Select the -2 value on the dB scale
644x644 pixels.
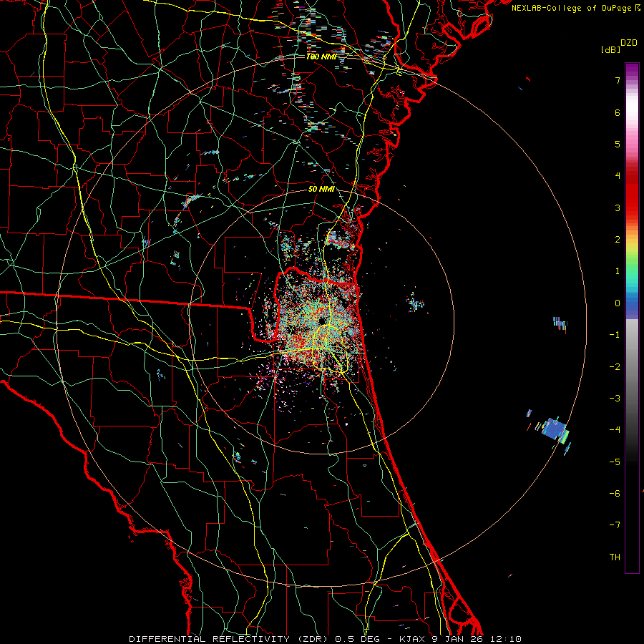pos(615,367)
